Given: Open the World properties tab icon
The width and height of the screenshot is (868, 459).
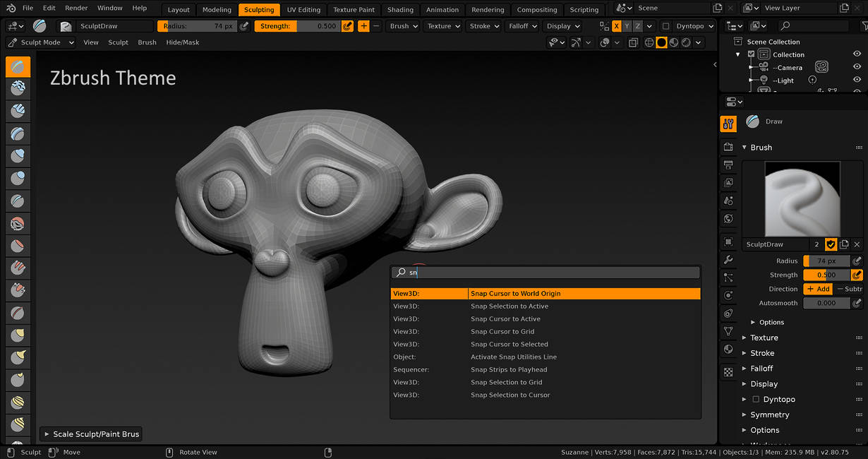Looking at the screenshot, I should coord(728,219).
